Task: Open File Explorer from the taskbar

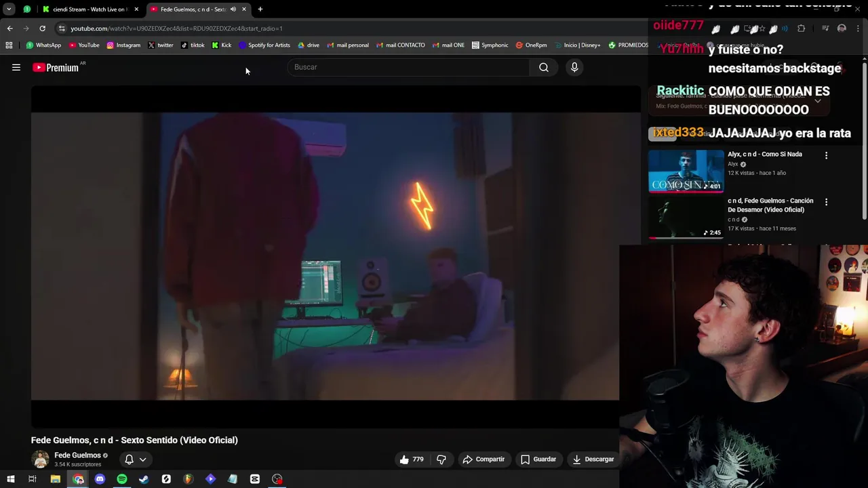Action: pos(56,479)
